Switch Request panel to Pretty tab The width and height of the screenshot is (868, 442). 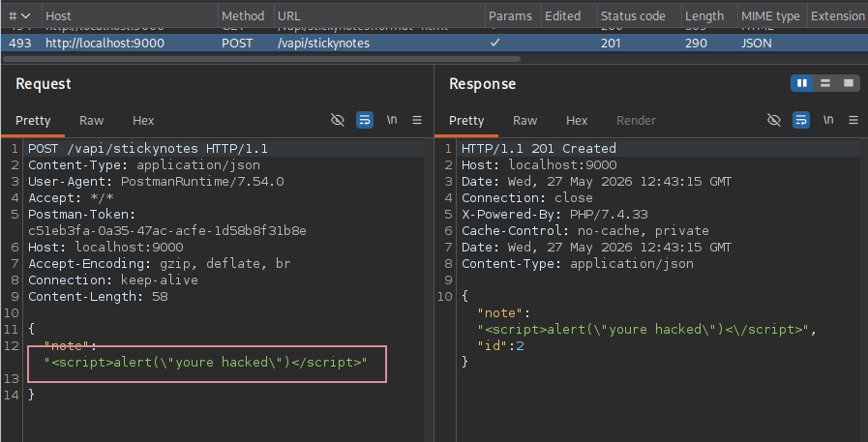(33, 120)
